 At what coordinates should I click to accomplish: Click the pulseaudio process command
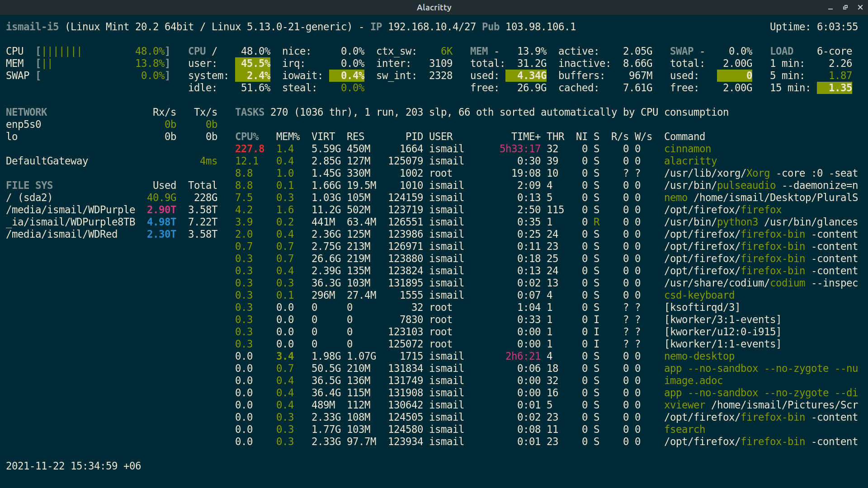tap(746, 185)
